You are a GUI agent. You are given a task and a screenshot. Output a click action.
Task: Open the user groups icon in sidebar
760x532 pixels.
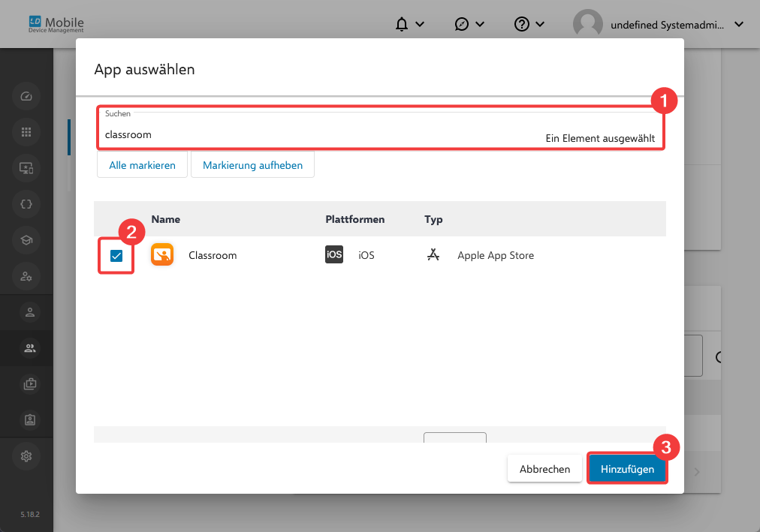click(29, 348)
